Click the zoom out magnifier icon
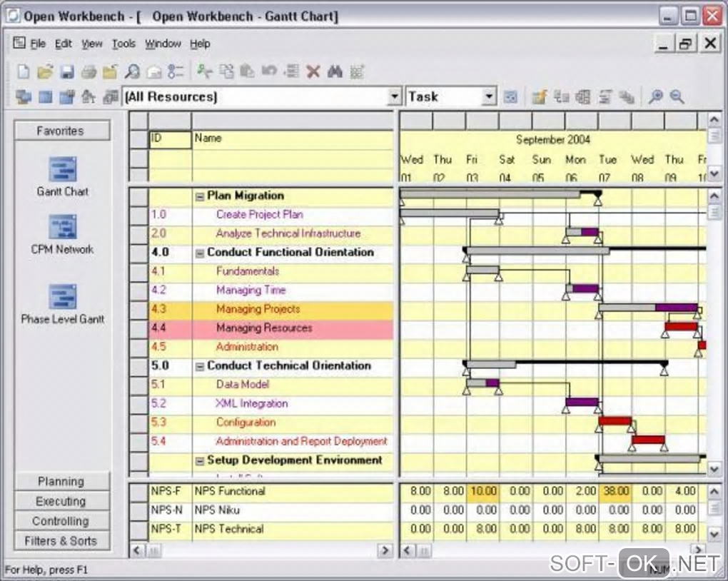 tap(677, 96)
